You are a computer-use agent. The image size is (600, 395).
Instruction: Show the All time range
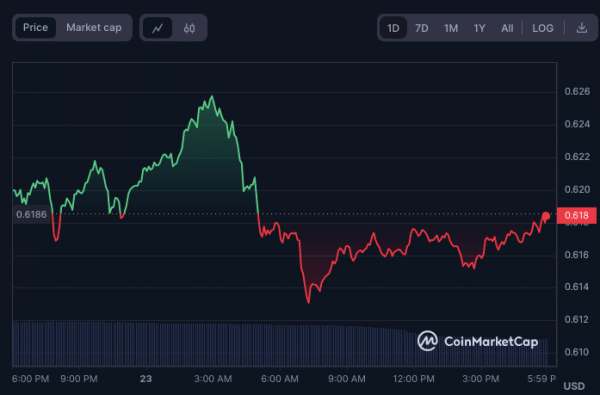[x=507, y=28]
